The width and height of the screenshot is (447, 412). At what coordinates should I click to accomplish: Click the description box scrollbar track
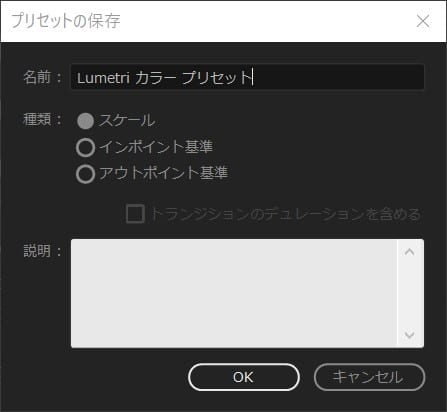click(410, 293)
